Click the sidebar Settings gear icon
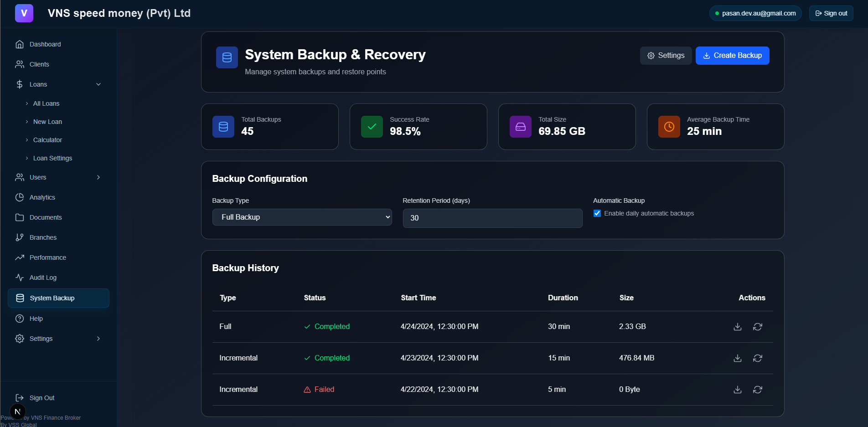 point(20,339)
